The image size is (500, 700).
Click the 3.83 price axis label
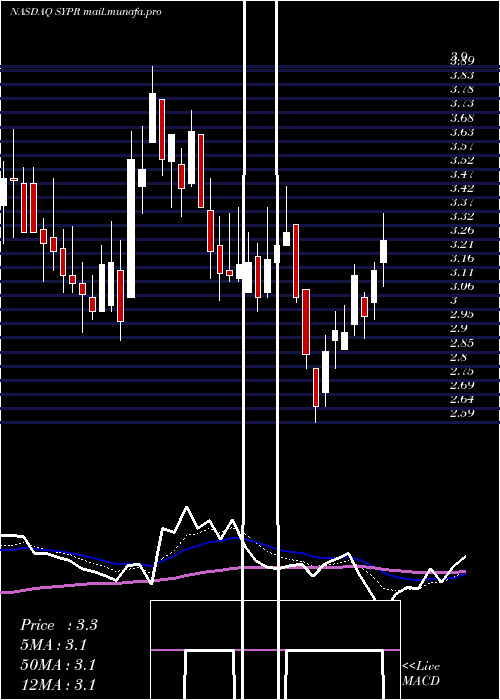click(x=462, y=75)
